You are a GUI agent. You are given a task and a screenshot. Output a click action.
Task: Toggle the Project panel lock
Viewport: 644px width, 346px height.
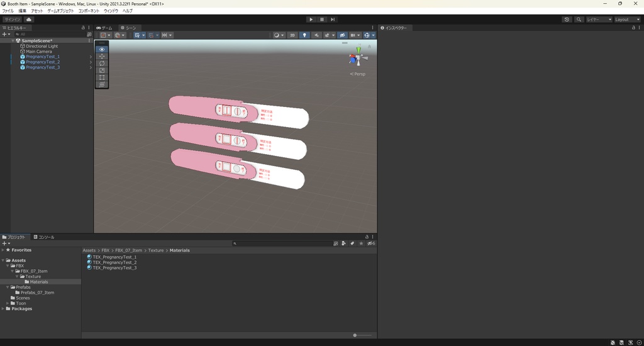click(367, 237)
